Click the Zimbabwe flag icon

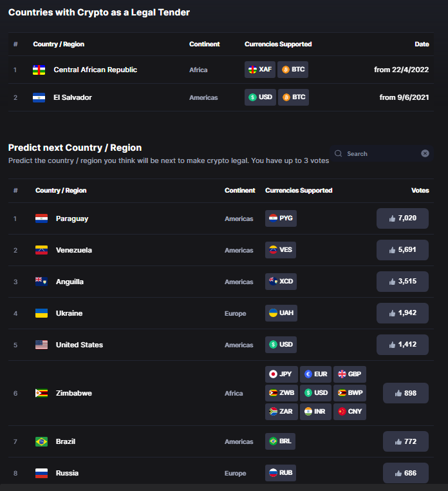(41, 393)
